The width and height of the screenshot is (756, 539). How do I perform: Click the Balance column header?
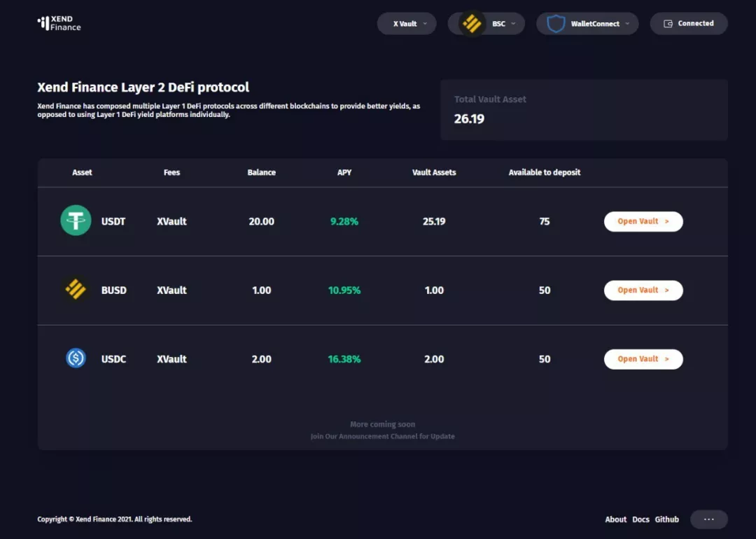point(261,172)
